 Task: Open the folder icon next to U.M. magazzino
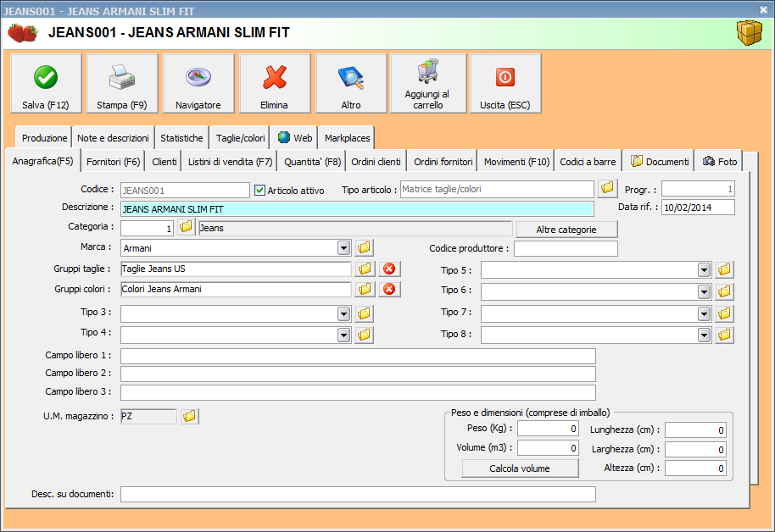[x=189, y=417]
